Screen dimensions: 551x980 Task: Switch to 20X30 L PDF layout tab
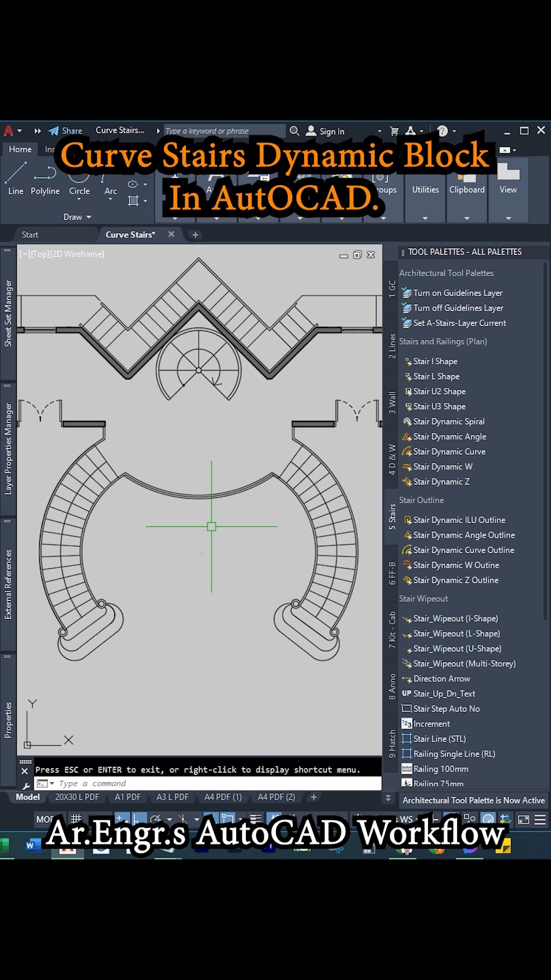pyautogui.click(x=77, y=797)
